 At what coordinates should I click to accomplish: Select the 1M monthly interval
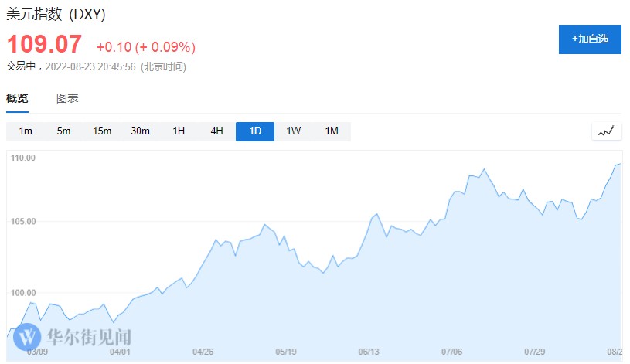pyautogui.click(x=332, y=131)
